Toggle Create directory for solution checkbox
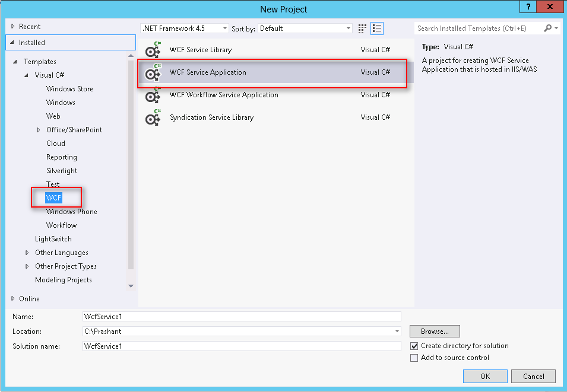 tap(414, 346)
